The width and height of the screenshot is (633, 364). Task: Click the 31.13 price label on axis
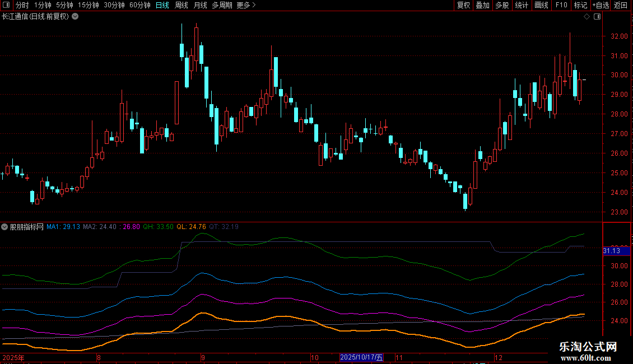click(x=611, y=251)
